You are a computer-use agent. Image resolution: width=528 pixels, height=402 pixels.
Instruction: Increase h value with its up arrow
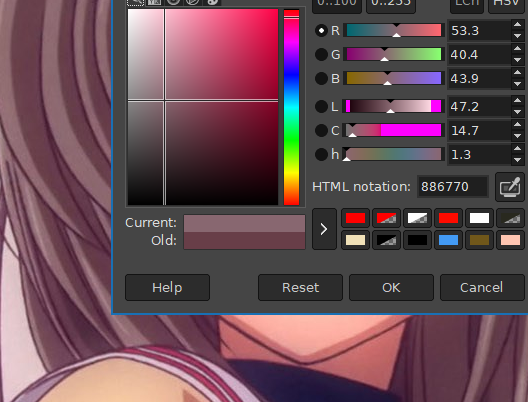pyautogui.click(x=518, y=149)
